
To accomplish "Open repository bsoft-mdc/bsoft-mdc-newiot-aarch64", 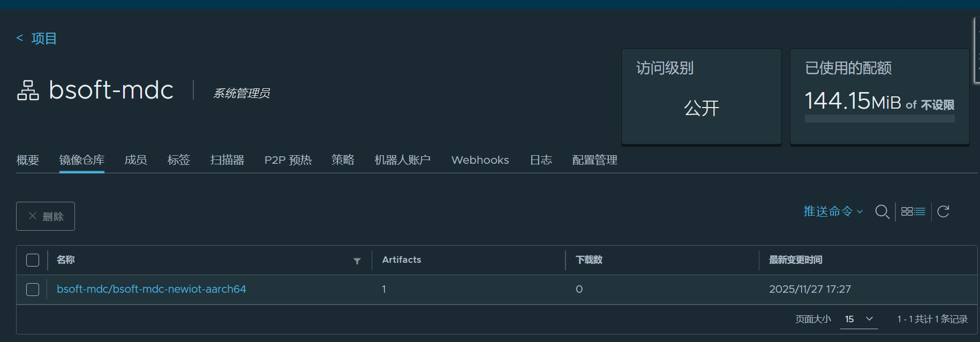I will (152, 289).
